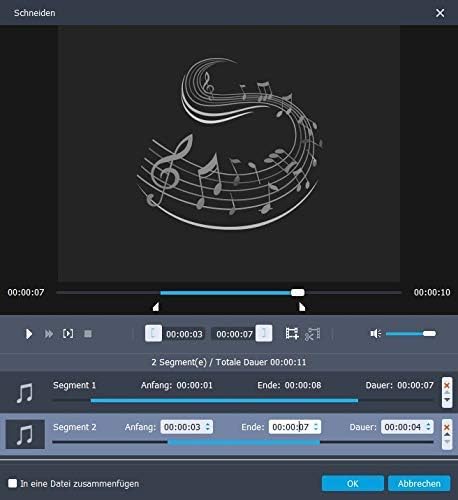Click the right trim end marker under timeline
The height and width of the screenshot is (500, 458).
point(302,307)
